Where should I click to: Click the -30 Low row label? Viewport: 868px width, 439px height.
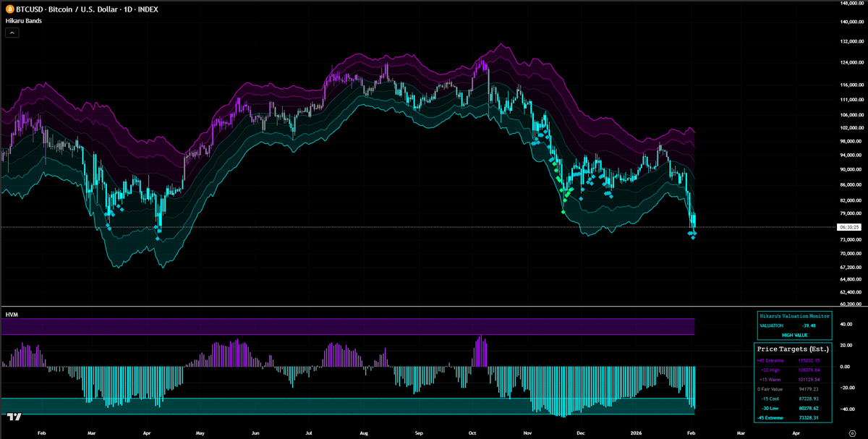pyautogui.click(x=772, y=408)
